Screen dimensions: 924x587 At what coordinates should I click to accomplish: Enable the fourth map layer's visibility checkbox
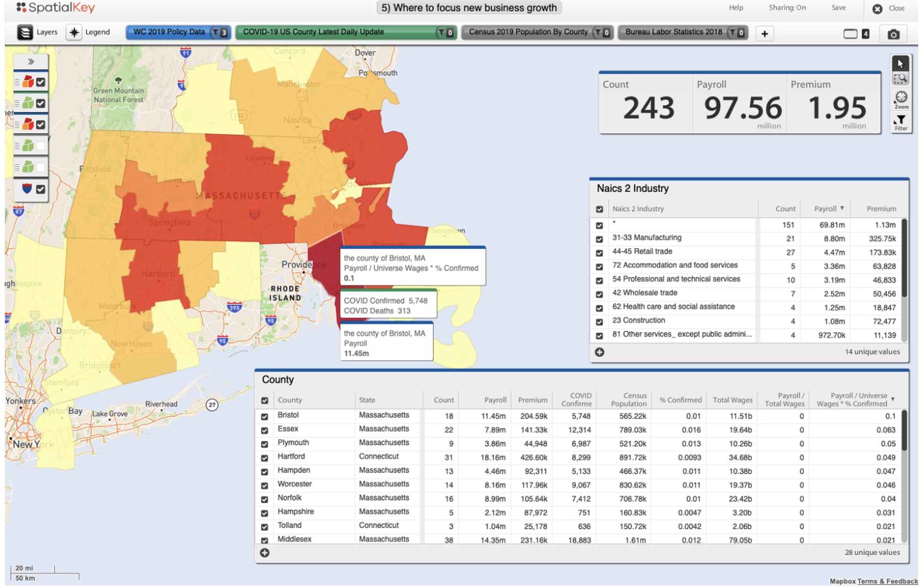click(x=41, y=146)
